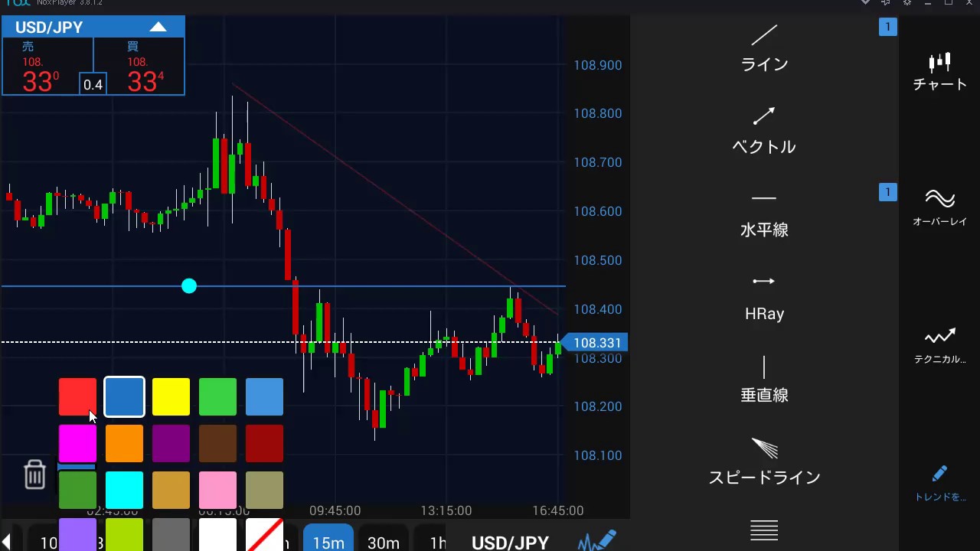
Task: Click the 108.100 price axis label
Action: (597, 455)
